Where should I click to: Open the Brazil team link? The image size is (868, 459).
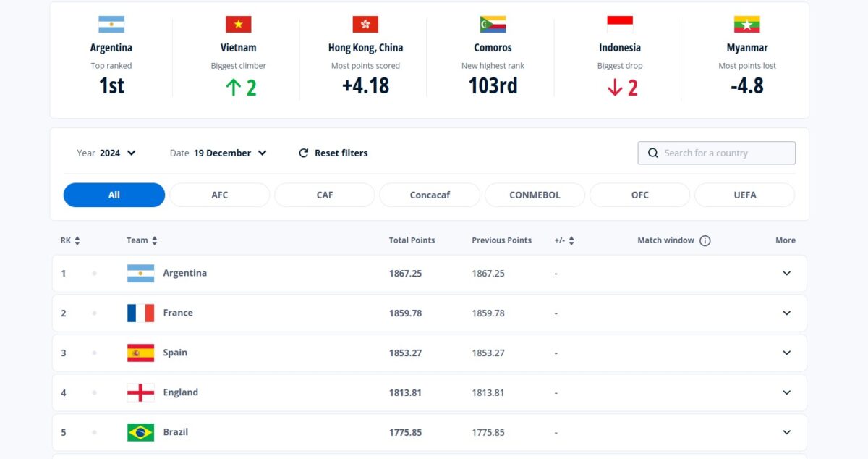point(176,432)
